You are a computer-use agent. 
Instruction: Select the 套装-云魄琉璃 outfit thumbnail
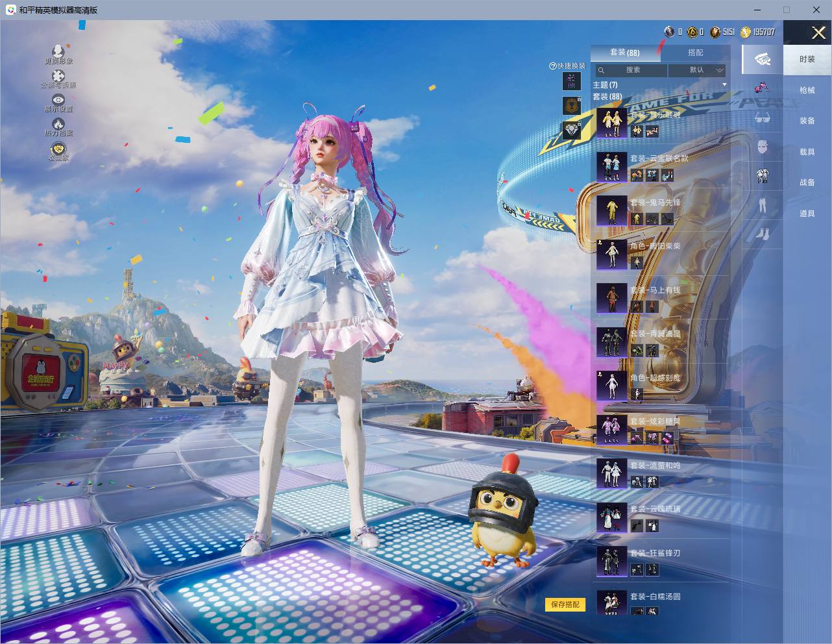612,517
